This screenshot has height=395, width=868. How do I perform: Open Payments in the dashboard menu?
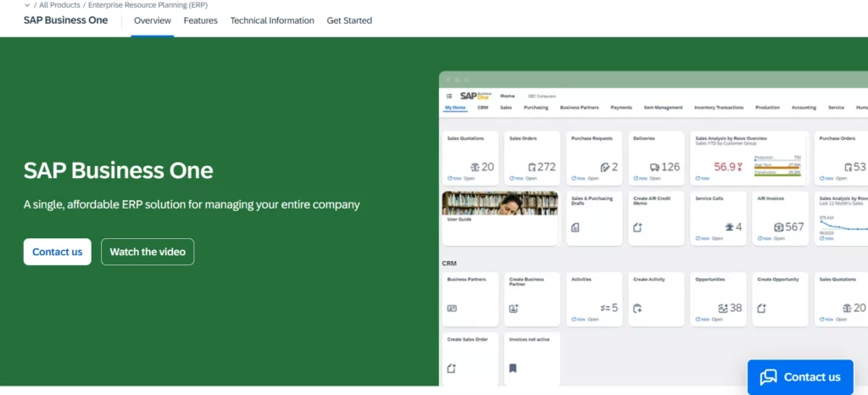point(621,108)
